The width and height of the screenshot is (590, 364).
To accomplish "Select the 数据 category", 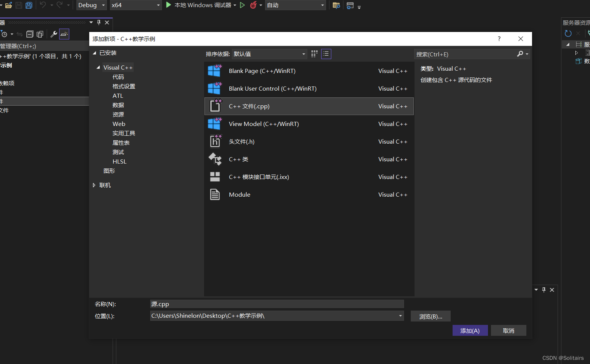I will (x=118, y=105).
